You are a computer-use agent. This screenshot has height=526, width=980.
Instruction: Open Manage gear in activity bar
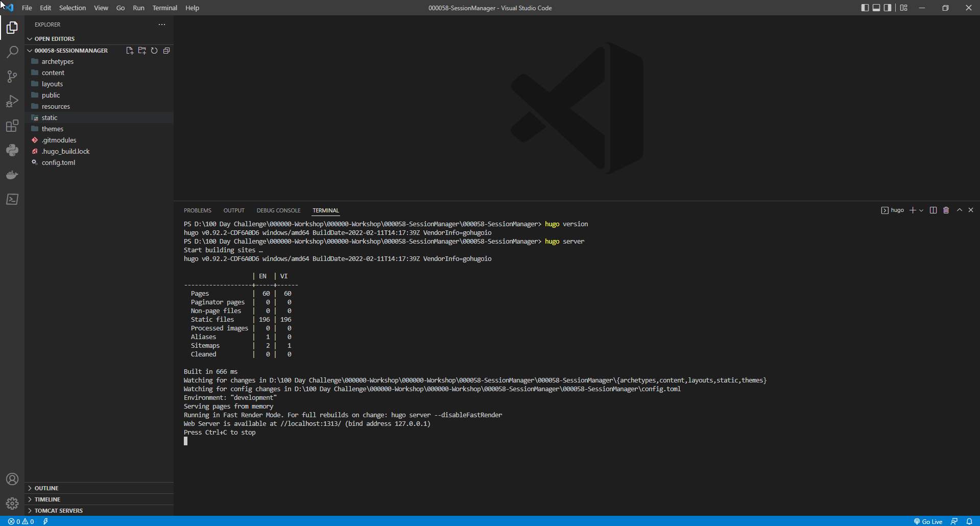point(12,504)
